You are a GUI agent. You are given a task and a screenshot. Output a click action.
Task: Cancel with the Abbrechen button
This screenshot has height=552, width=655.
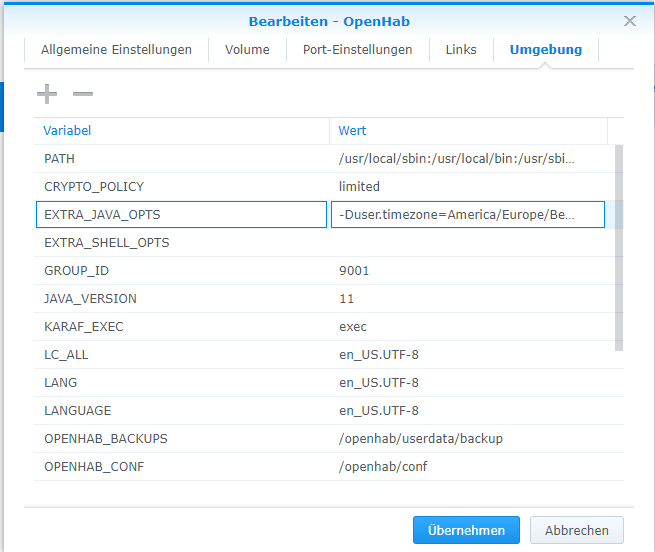577,530
